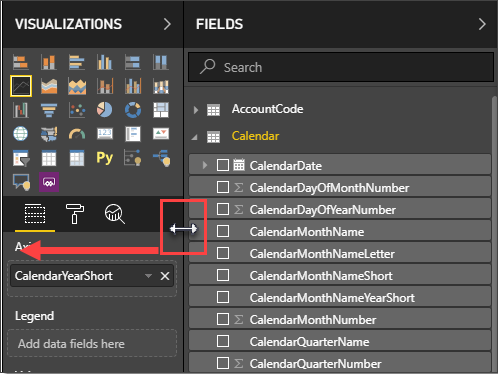Pick the Map globe visual
This screenshot has height=374, width=498.
pyautogui.click(x=21, y=134)
